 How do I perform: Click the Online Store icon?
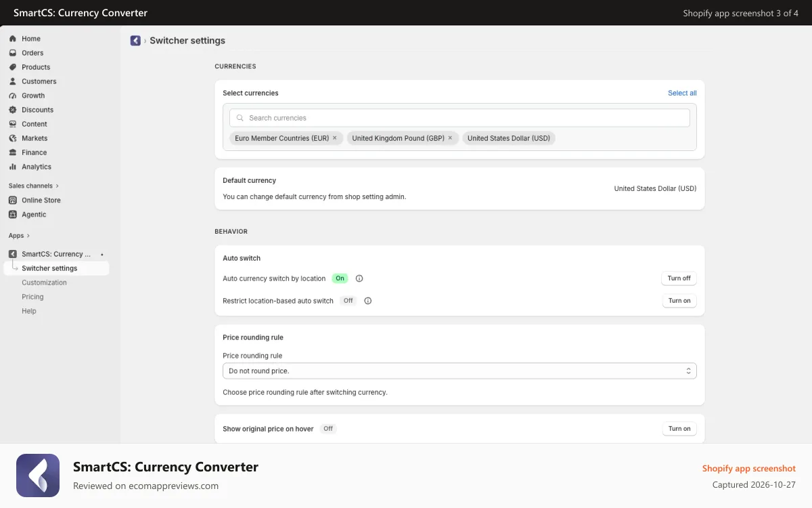point(12,200)
